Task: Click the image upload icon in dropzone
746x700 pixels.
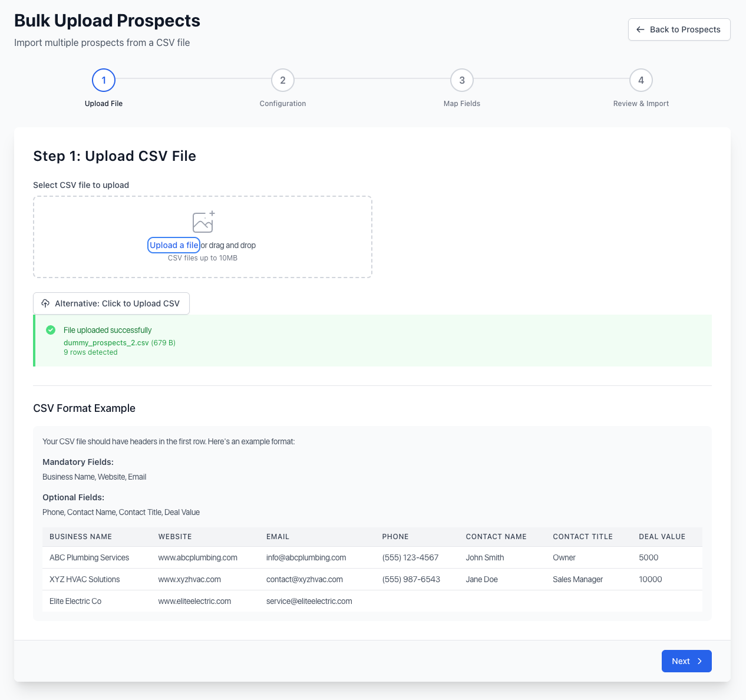Action: click(x=203, y=222)
